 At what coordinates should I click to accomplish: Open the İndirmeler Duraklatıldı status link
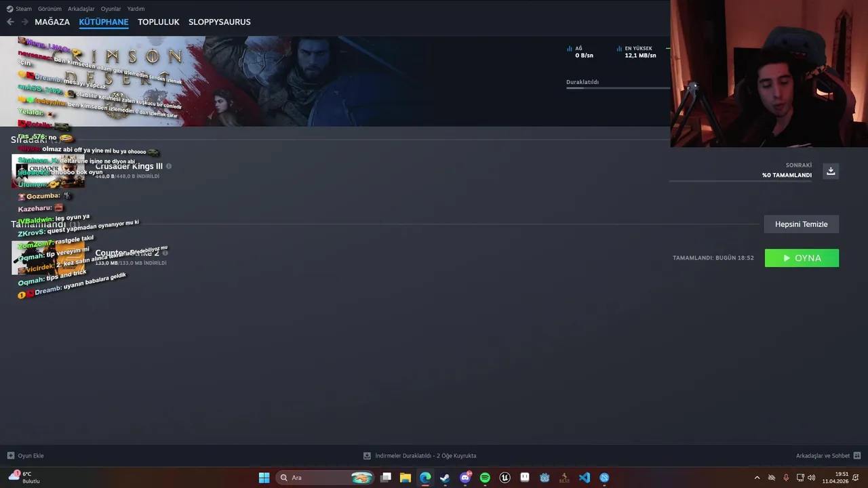coord(420,455)
